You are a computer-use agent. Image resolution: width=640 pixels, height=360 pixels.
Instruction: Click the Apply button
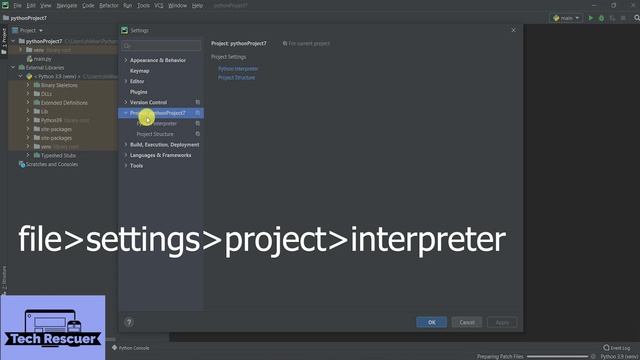tap(502, 322)
